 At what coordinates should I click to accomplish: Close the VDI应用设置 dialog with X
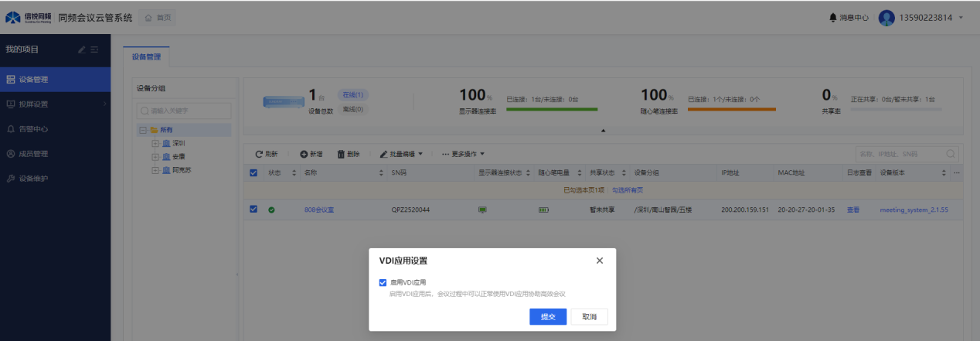point(600,261)
